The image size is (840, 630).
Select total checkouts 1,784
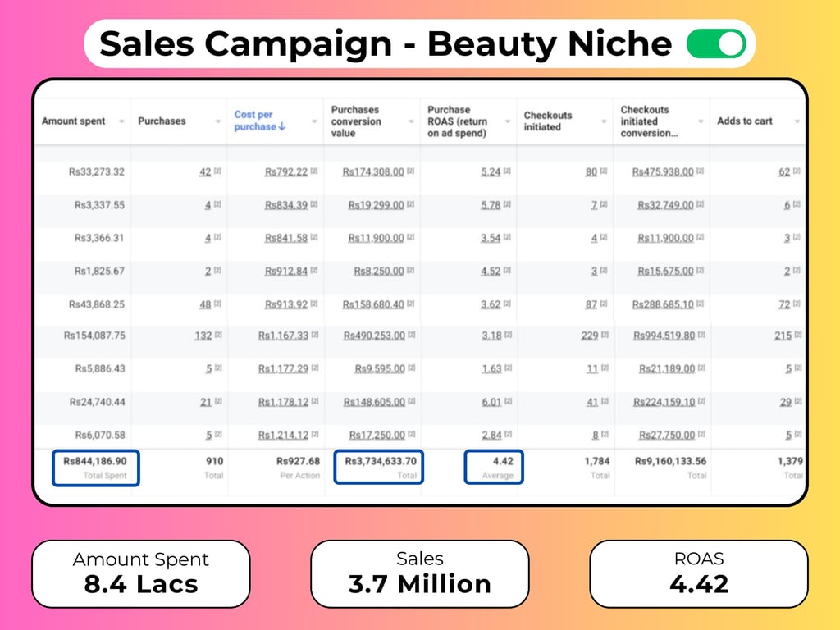[597, 461]
